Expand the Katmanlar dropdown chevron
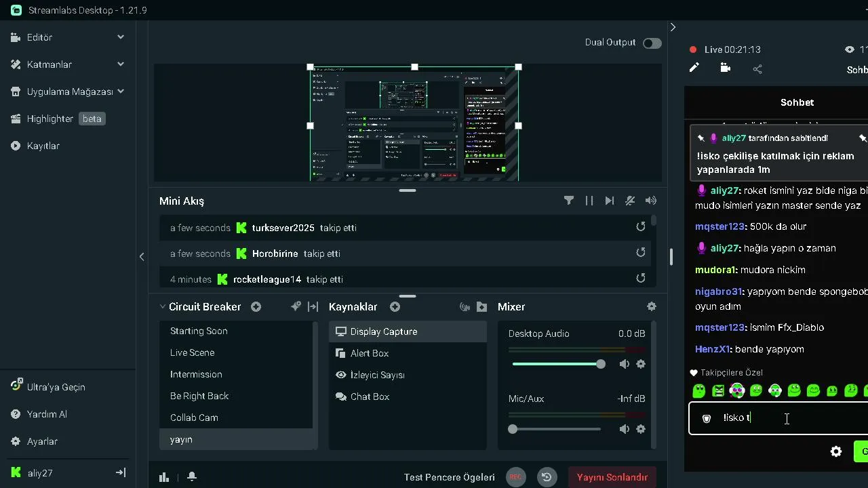 pos(121,64)
